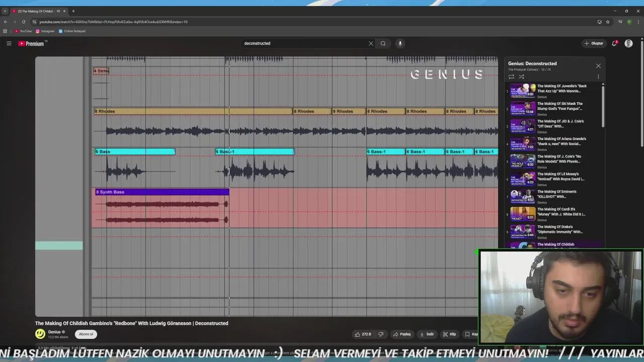Subscribe with Abone ol button
Viewport: 644px width, 362px height.
86,334
